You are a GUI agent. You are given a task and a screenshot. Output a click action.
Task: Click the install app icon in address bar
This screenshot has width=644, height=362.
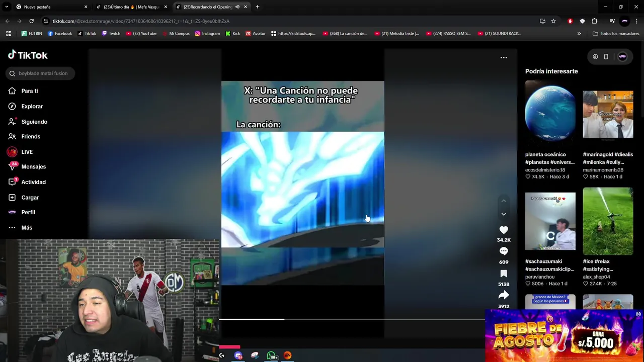tap(542, 21)
